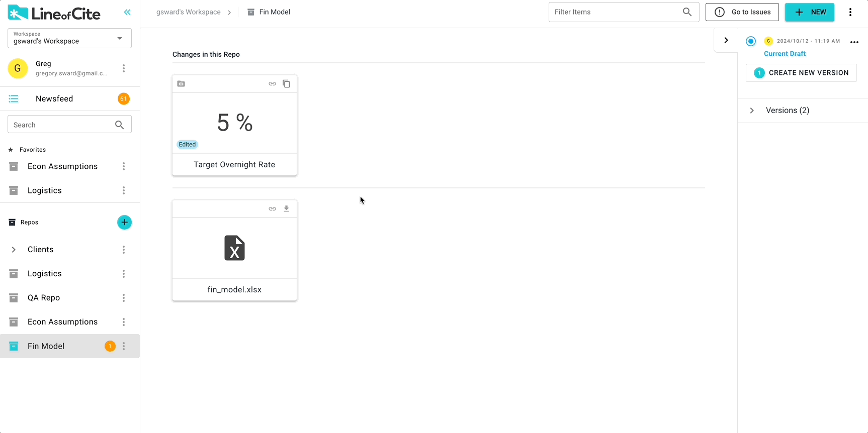868x433 pixels.
Task: Click the Filter Items input field
Action: [616, 12]
